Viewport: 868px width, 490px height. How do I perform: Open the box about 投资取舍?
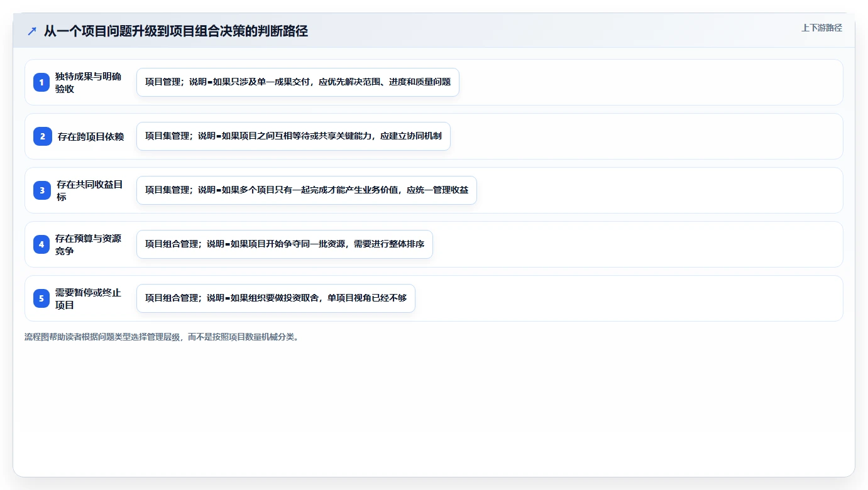click(276, 298)
